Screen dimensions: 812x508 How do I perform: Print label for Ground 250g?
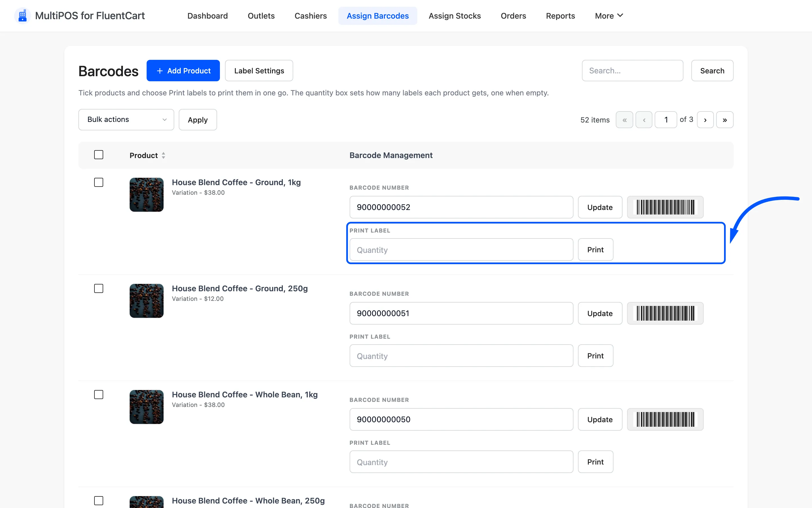pyautogui.click(x=595, y=356)
